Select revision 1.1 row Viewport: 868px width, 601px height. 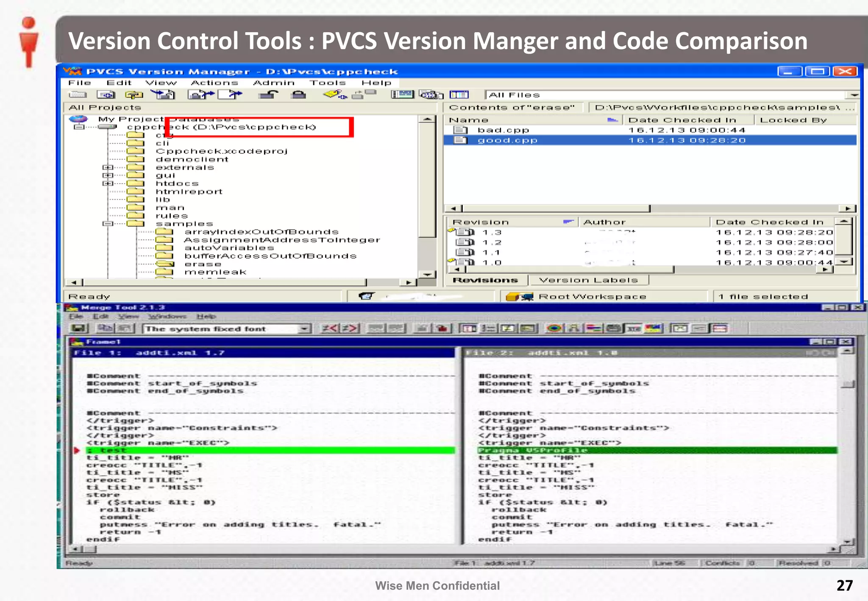(641, 253)
